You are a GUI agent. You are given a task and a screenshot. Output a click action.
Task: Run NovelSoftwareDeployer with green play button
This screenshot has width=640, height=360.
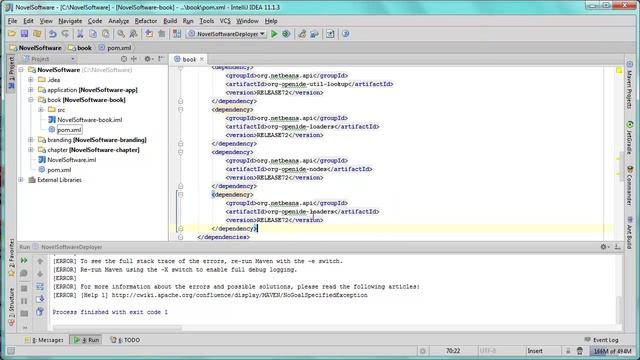coord(274,34)
